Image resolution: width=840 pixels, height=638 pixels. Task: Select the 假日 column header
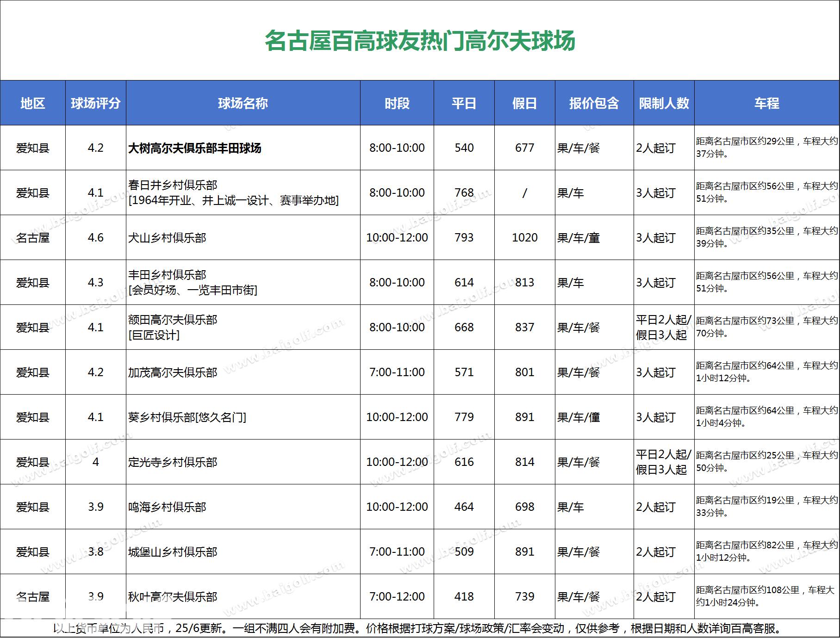(x=524, y=103)
